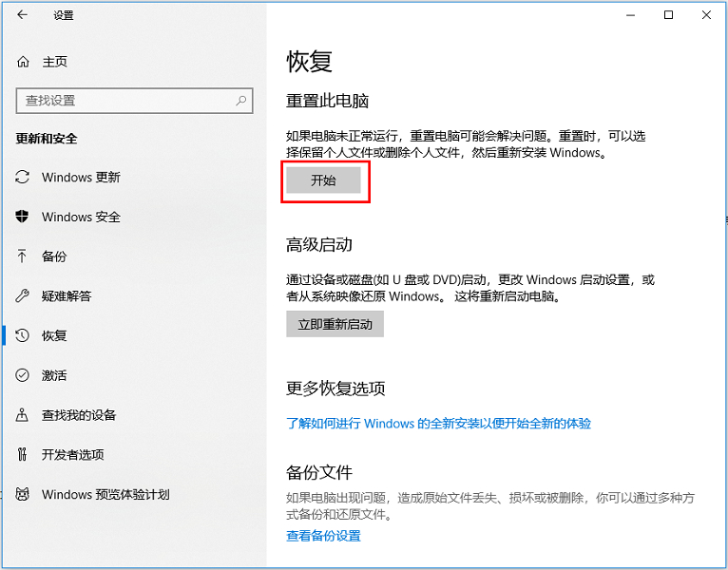This screenshot has width=728, height=570.
Task: Click the 激活 checkmark circle icon
Action: [x=23, y=375]
